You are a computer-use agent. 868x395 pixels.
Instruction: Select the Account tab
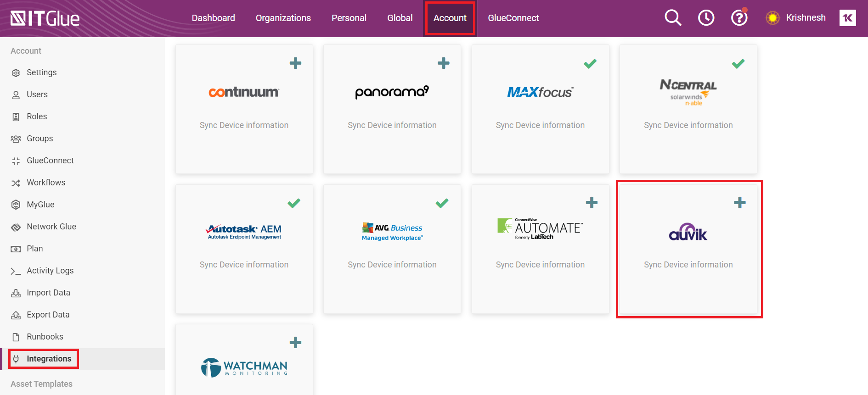(450, 18)
